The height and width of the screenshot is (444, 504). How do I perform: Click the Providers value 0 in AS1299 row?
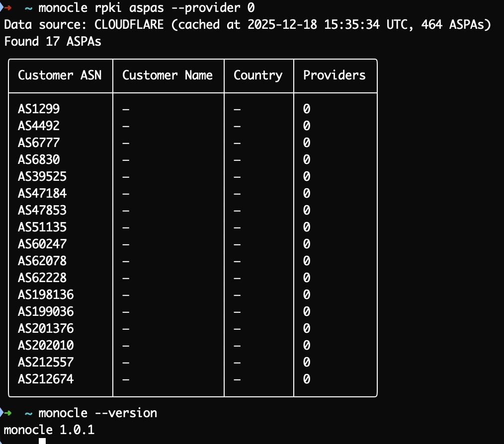click(307, 109)
